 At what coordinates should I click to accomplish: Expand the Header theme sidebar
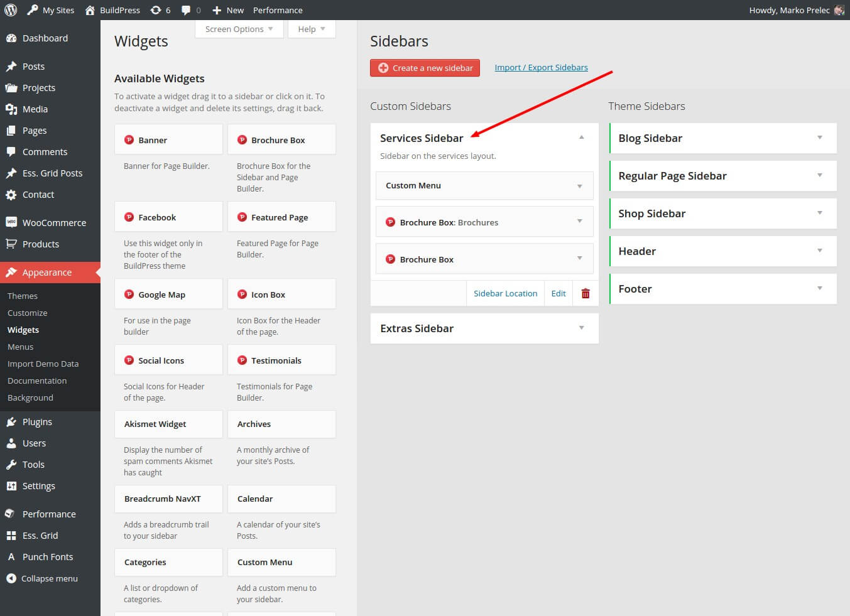(820, 251)
